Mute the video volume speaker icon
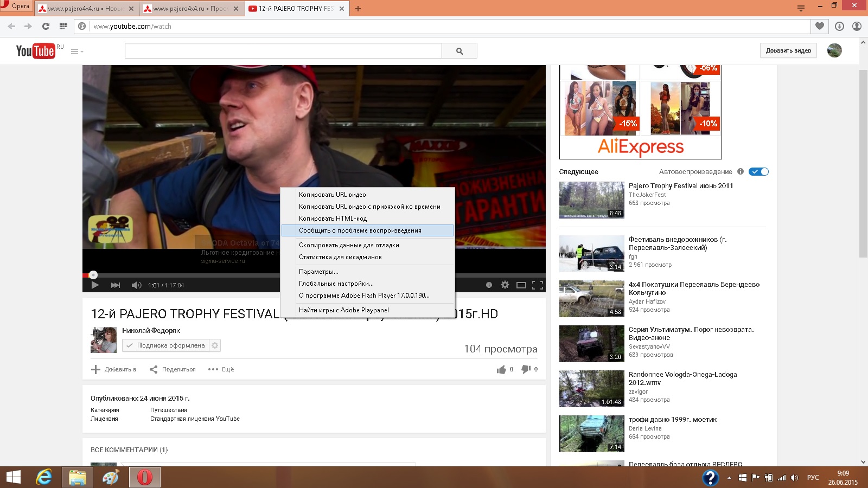The height and width of the screenshot is (488, 868). [x=136, y=285]
